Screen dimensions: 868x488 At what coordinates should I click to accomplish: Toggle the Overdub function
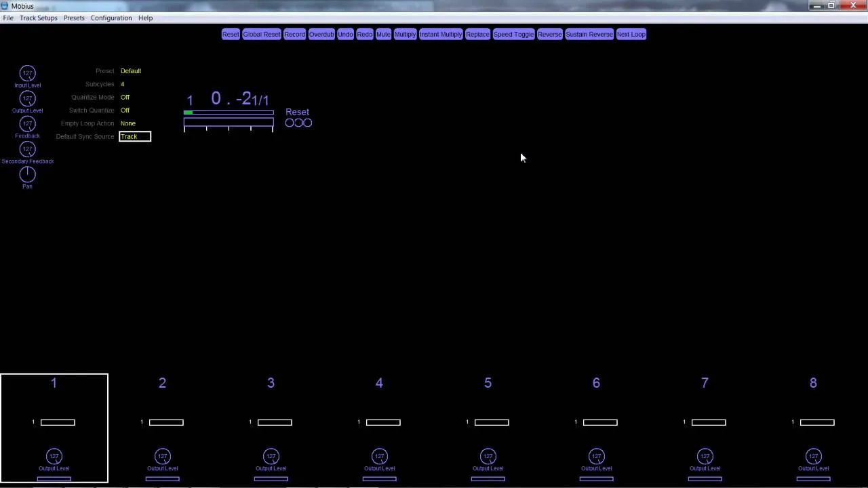pos(321,34)
